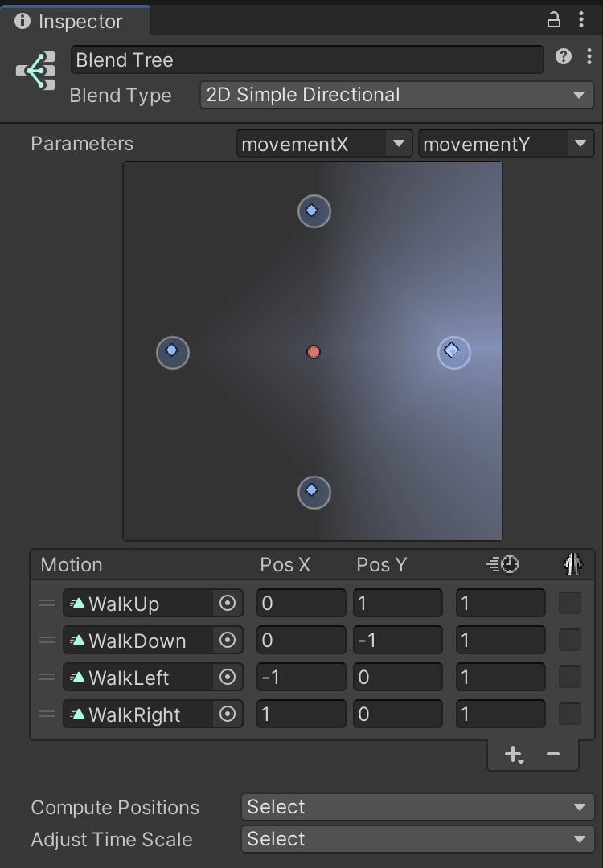Toggle the mirror checkbox for WalkDown

570,640
